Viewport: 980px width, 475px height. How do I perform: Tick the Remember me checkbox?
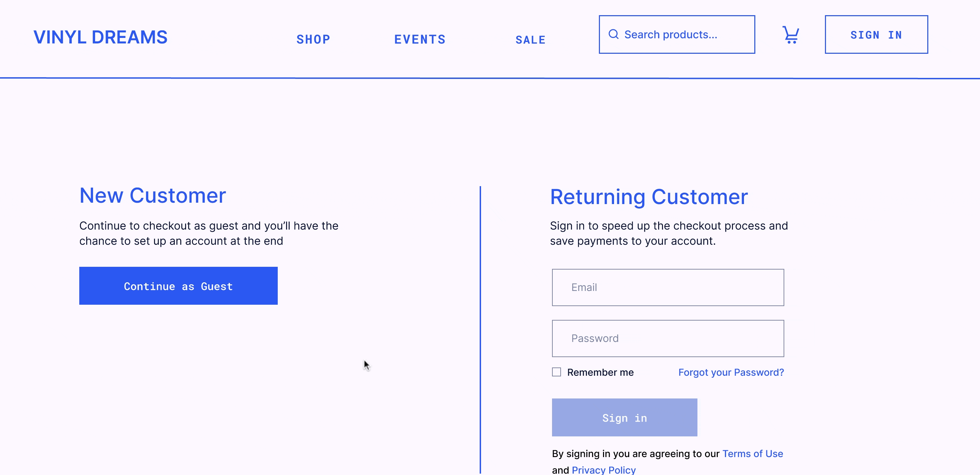556,372
